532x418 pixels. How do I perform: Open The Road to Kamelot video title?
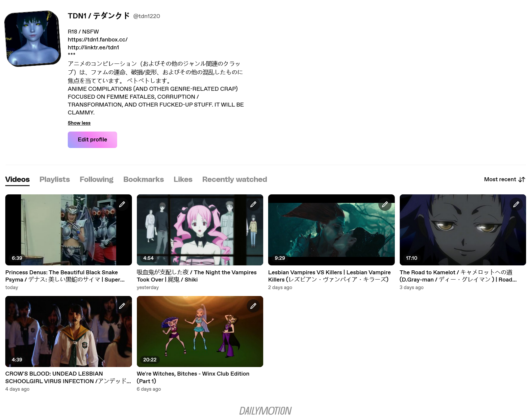click(458, 276)
